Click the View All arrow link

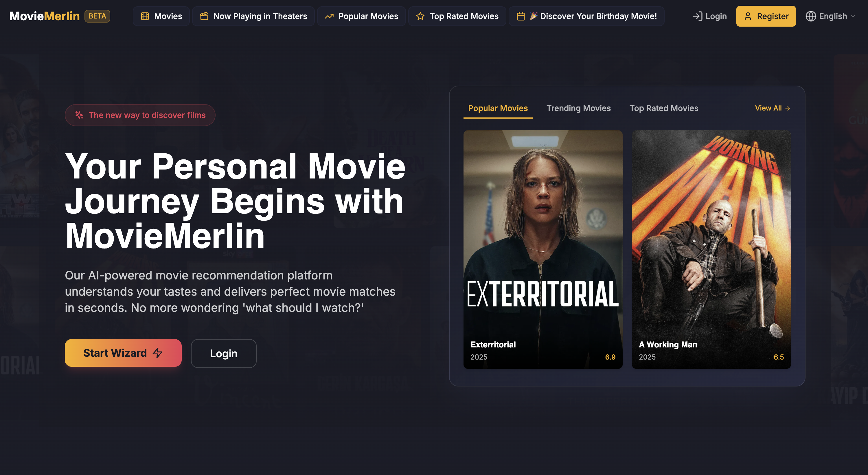click(x=772, y=108)
